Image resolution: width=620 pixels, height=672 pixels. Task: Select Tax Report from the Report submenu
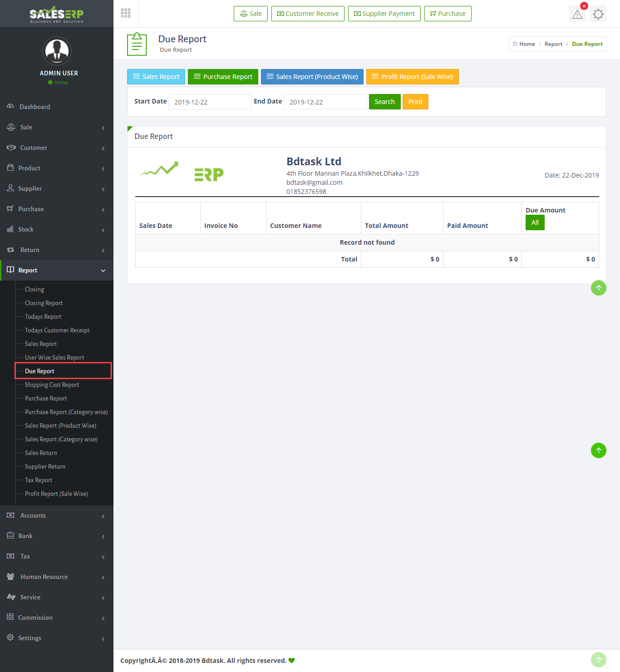point(39,480)
